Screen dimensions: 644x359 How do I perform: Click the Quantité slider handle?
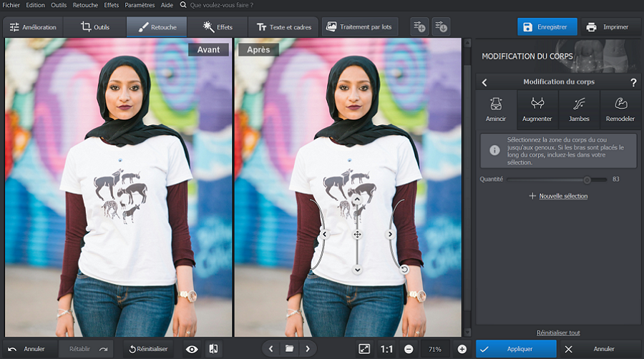[x=587, y=179]
